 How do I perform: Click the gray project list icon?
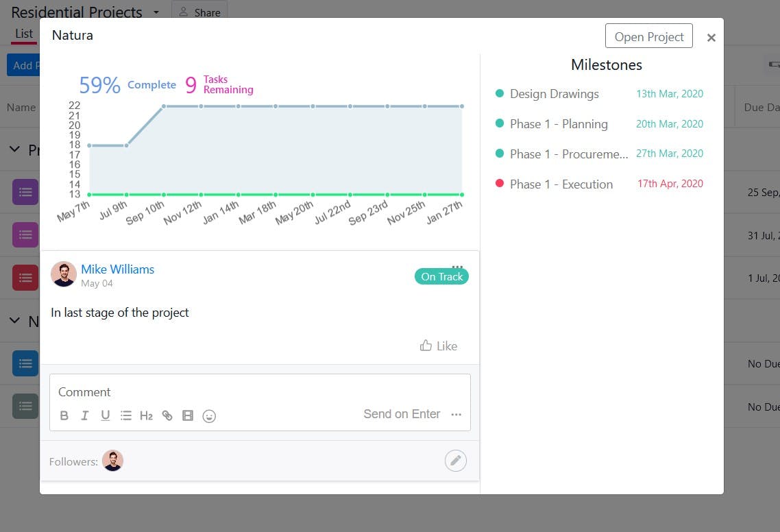[x=25, y=406]
